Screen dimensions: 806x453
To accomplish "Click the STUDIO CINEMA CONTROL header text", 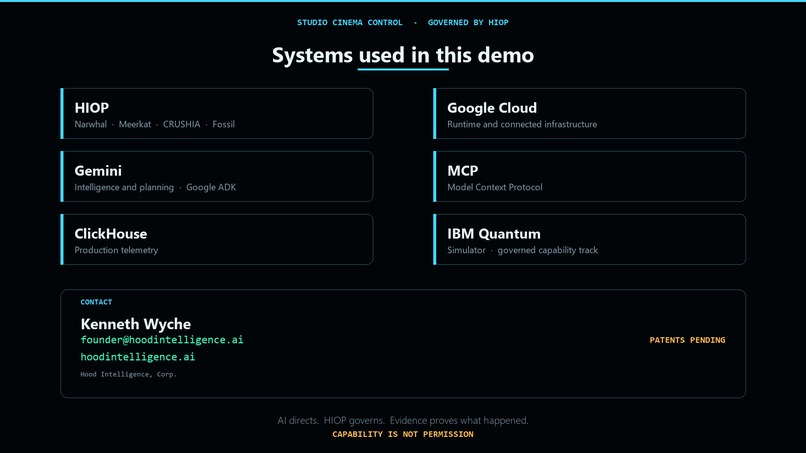I will point(350,23).
